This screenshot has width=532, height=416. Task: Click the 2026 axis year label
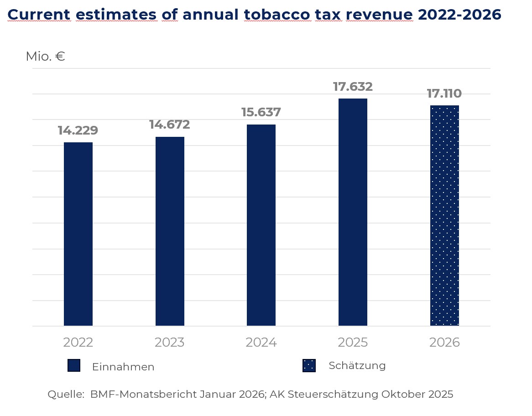pos(444,343)
